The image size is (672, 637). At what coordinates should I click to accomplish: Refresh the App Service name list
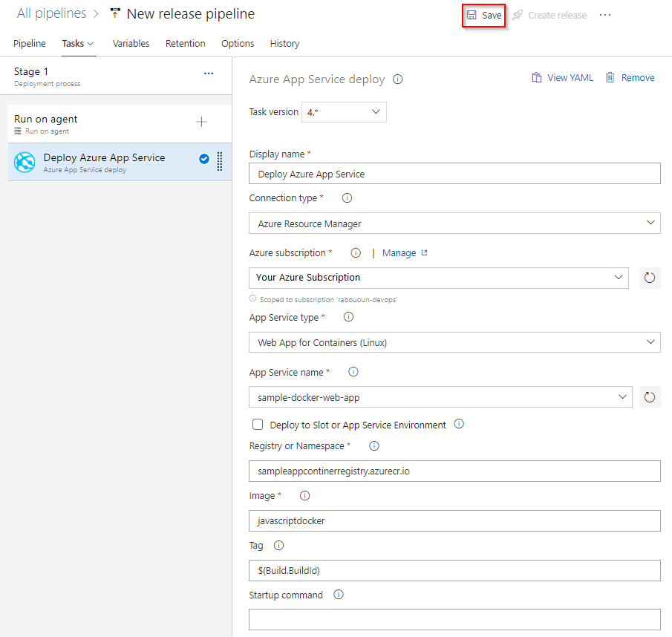[649, 396]
